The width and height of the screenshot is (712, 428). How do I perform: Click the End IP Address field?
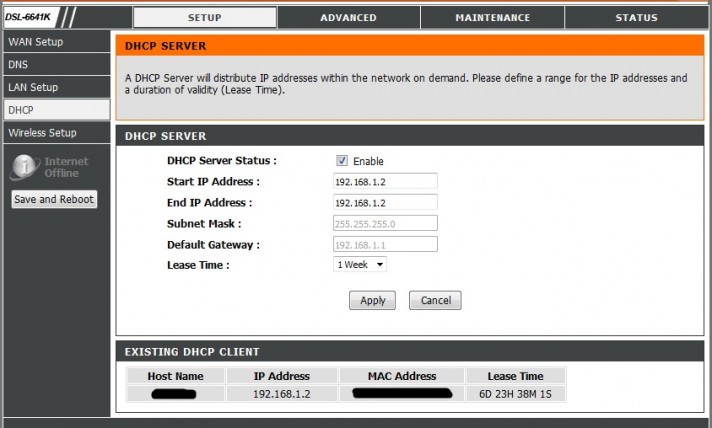[385, 202]
